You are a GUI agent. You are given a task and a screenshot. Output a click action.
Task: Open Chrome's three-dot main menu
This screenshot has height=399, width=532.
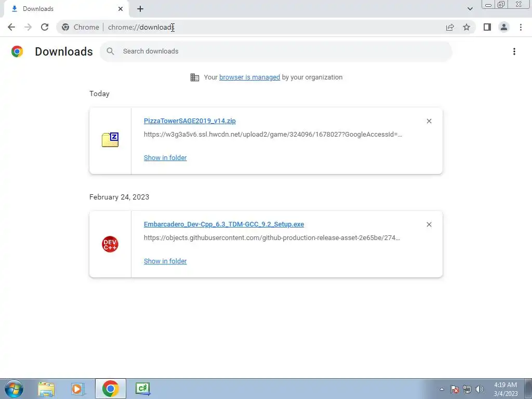(521, 27)
